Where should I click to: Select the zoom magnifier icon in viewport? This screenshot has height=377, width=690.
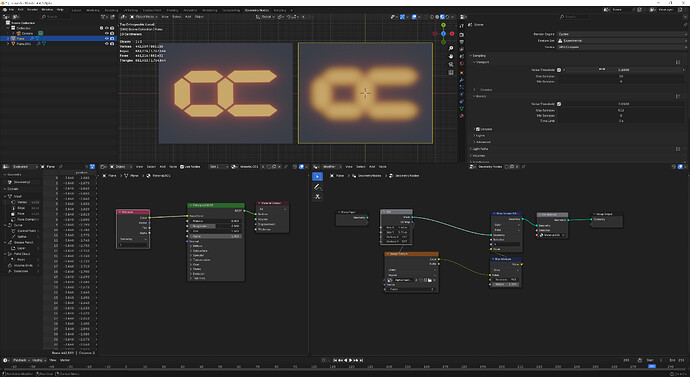(451, 48)
